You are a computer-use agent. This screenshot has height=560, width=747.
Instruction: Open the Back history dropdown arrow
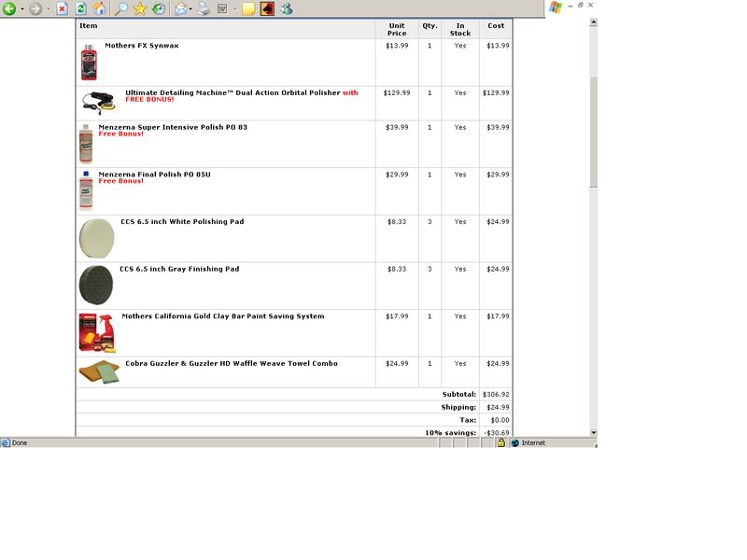coord(22,8)
